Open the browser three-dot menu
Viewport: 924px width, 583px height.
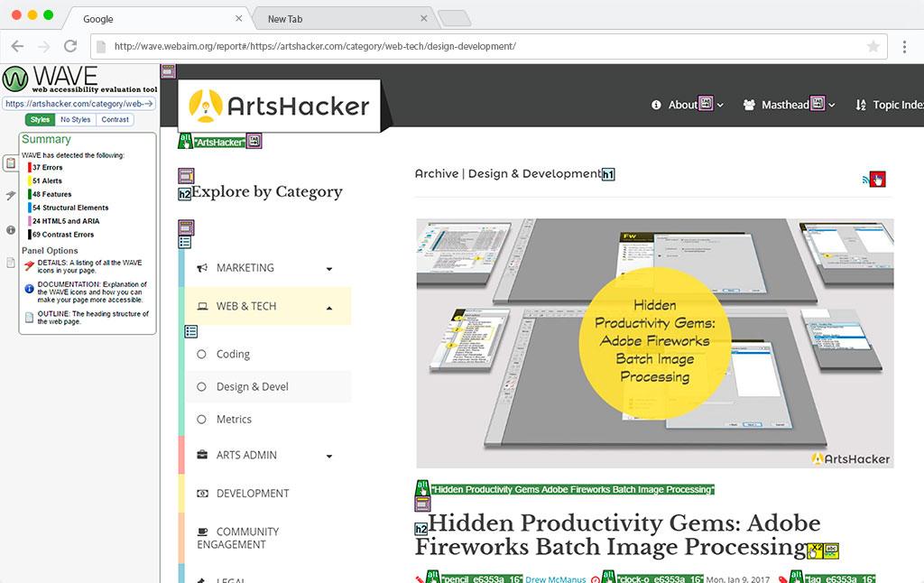(x=904, y=47)
